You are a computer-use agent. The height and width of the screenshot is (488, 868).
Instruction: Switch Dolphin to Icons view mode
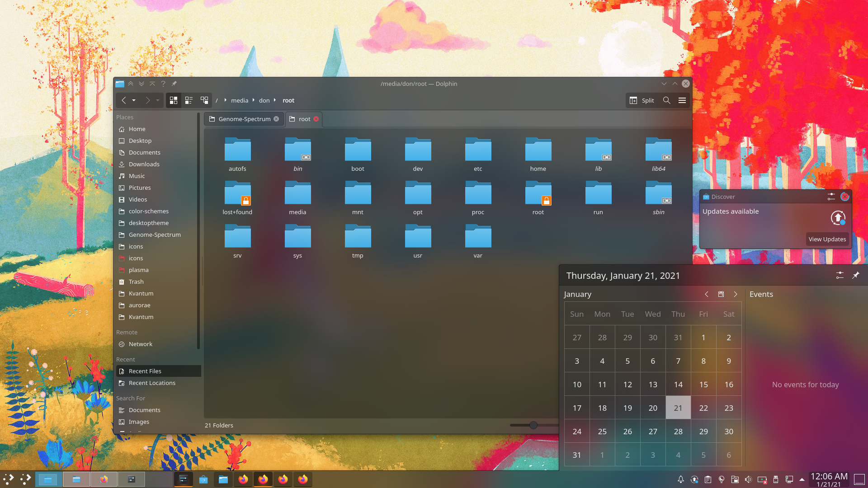[174, 100]
